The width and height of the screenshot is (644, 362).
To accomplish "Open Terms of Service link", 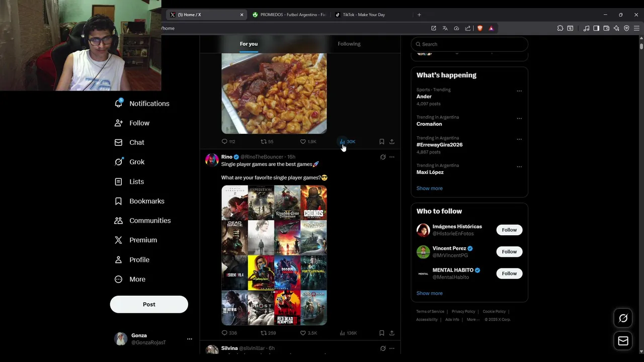I will click(x=430, y=312).
